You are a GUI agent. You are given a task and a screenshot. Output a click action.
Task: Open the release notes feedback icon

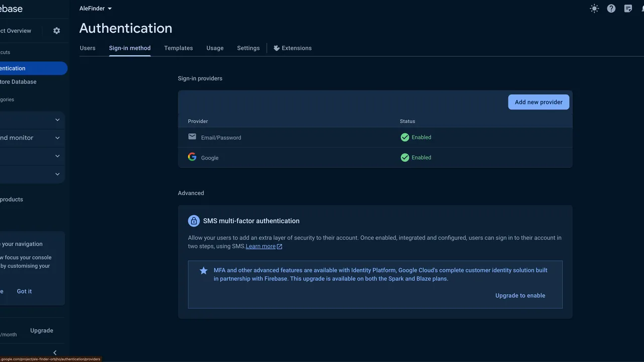coord(628,9)
